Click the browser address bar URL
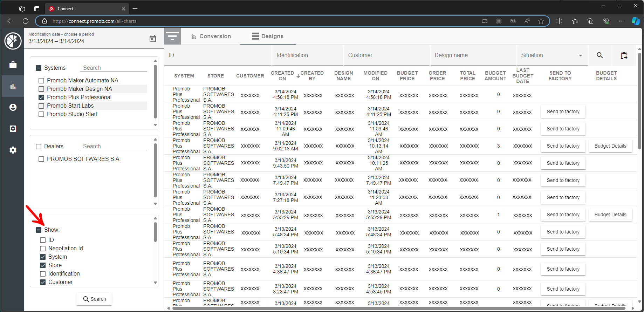The width and height of the screenshot is (644, 312). coord(95,21)
